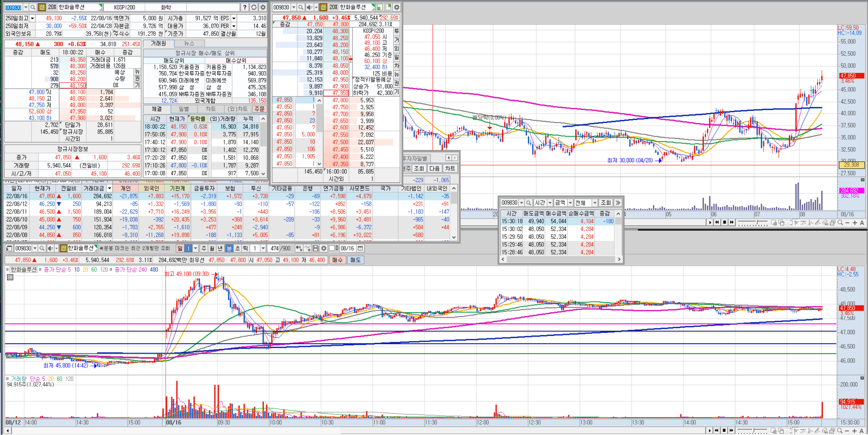
Task: Play chart replay on daily chart
Action: [710, 223]
